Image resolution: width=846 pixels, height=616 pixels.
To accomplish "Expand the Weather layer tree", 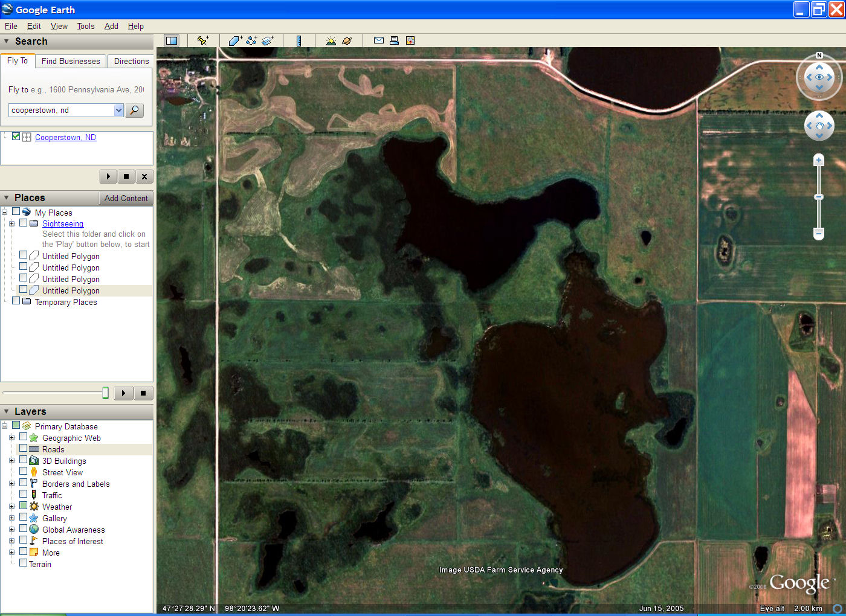I will (11, 507).
